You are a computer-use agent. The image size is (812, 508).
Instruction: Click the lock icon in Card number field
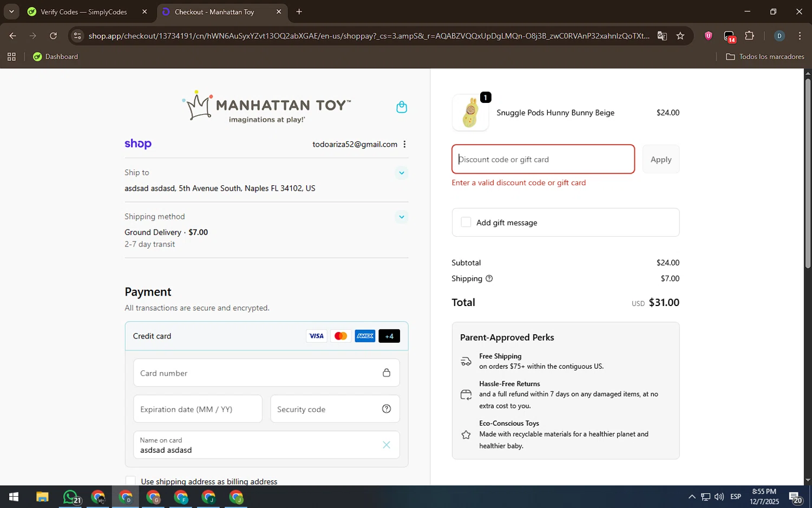(387, 373)
